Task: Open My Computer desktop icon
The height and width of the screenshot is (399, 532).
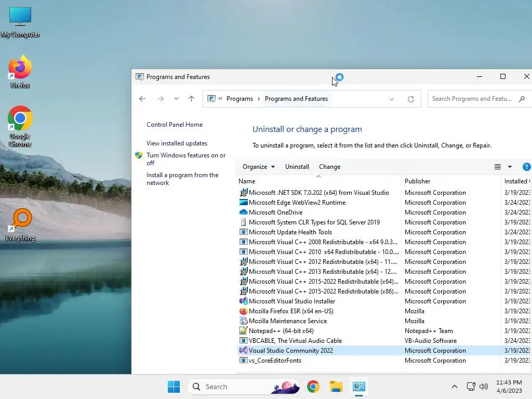Action: pos(20,22)
